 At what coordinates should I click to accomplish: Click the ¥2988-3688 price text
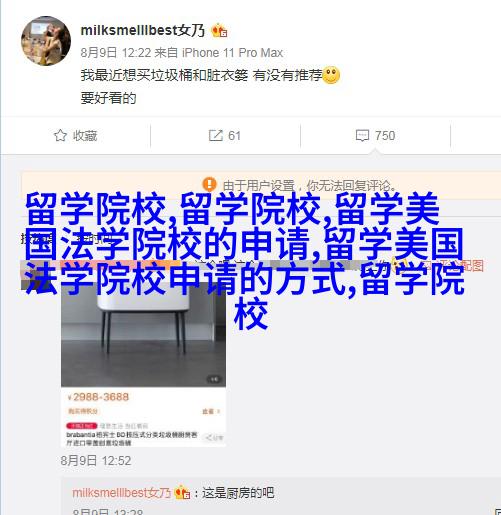(x=98, y=397)
